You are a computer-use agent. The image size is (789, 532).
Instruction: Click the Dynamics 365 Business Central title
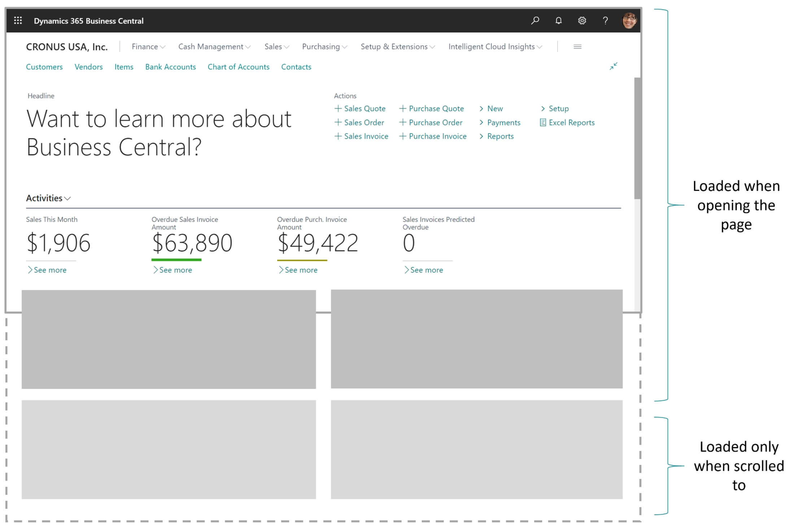tap(89, 21)
